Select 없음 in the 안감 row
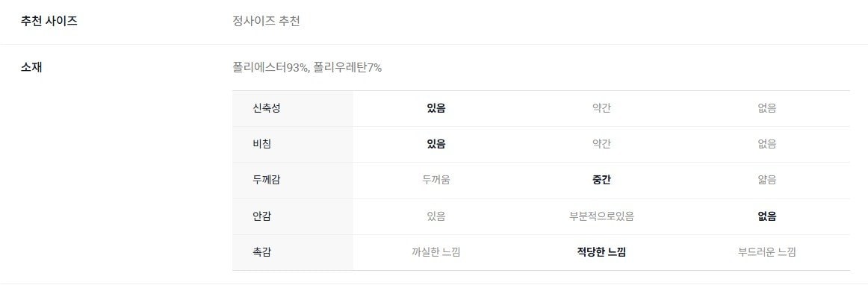 [x=766, y=216]
